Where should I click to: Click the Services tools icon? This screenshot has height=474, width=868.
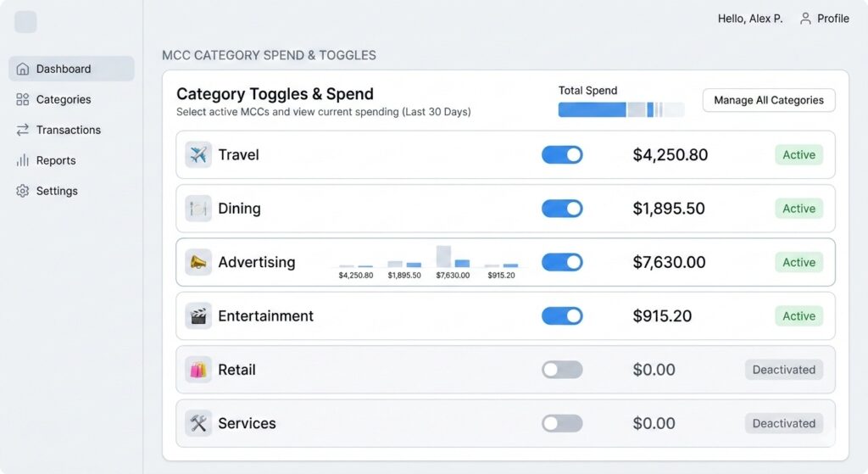(x=198, y=423)
